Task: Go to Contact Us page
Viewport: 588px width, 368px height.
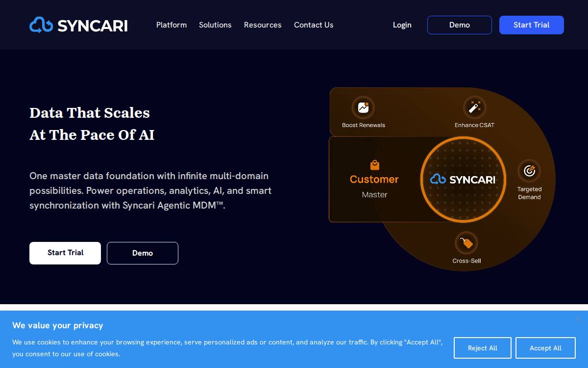Action: pos(314,25)
